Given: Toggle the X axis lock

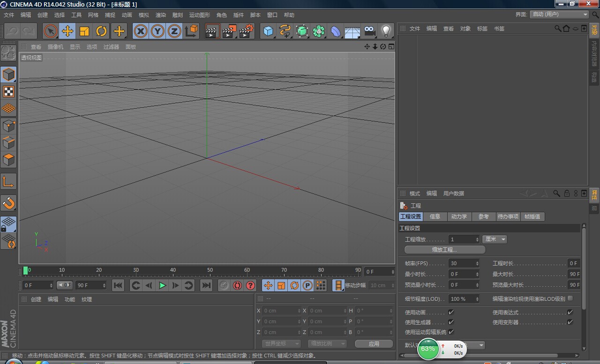Looking at the screenshot, I should 141,31.
